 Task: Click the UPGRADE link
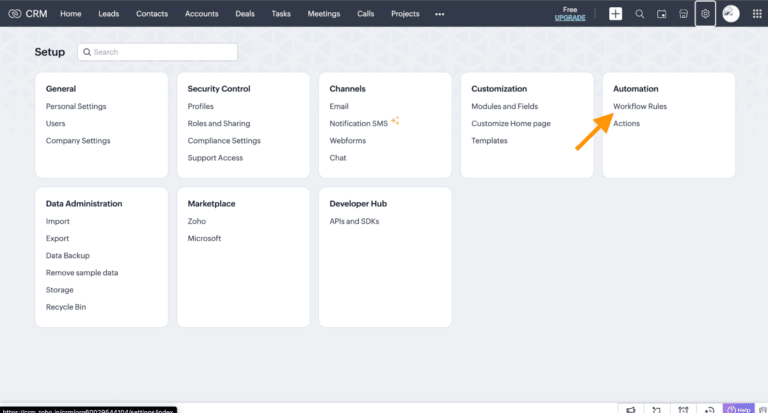570,18
